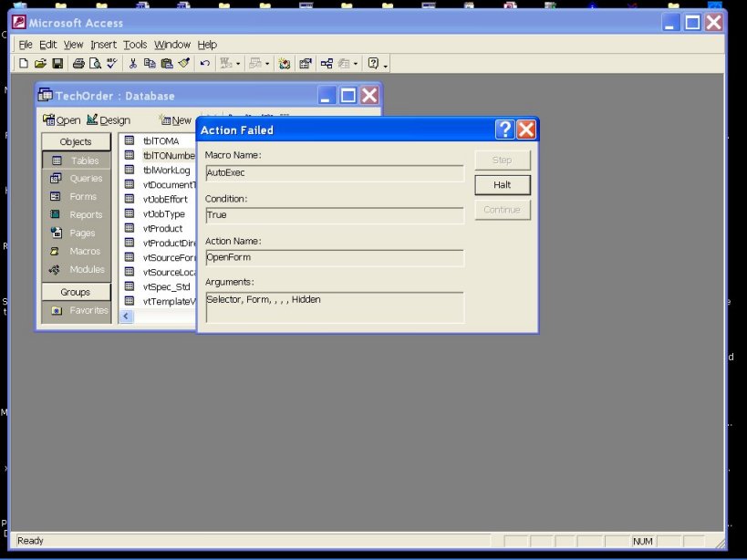The height and width of the screenshot is (560, 747).
Task: Select the tblWorkLog table
Action: pos(166,170)
